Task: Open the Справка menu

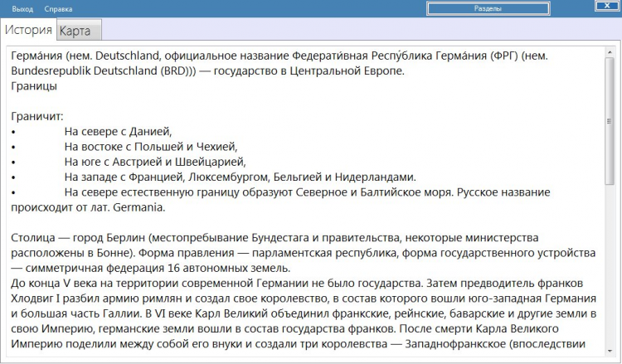Action: click(58, 9)
